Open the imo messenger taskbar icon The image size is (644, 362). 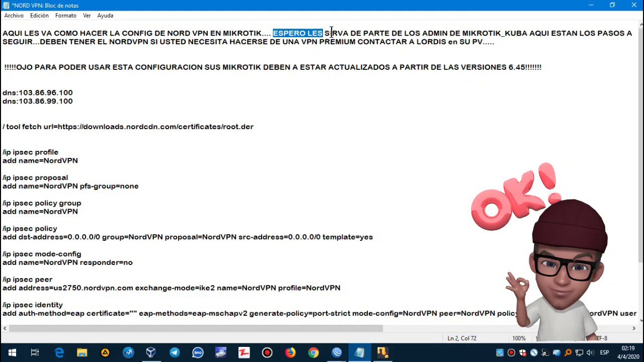click(198, 352)
